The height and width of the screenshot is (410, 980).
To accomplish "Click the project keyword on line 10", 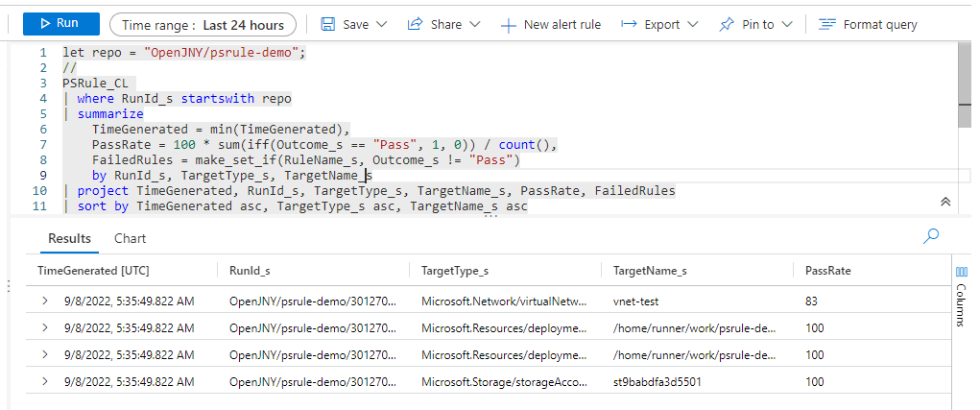I will [x=103, y=190].
